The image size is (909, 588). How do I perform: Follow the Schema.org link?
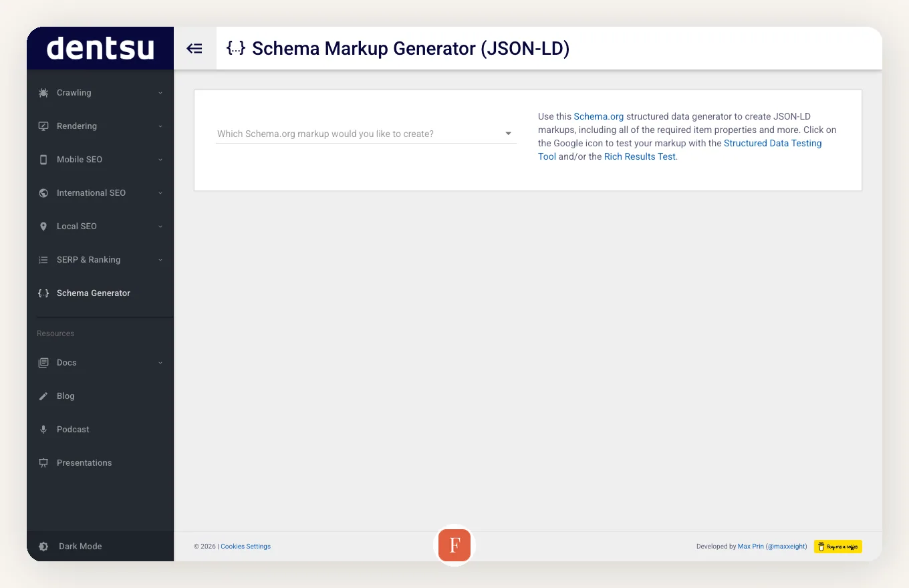point(598,116)
